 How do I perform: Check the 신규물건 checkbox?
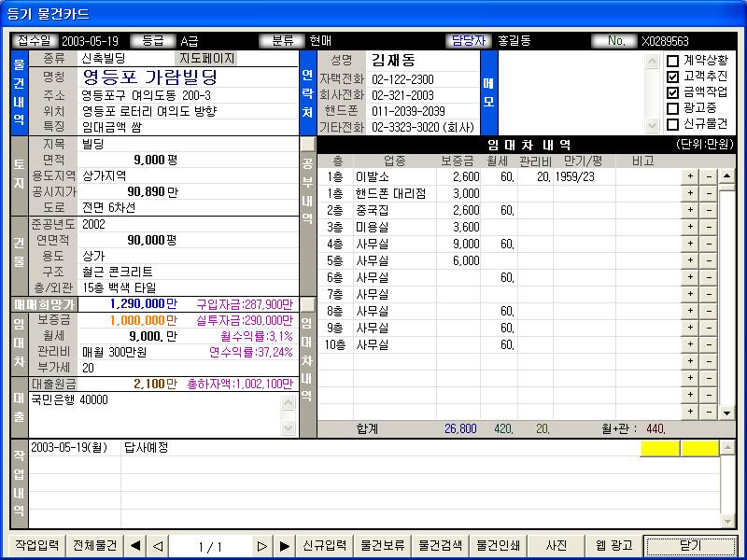point(672,124)
